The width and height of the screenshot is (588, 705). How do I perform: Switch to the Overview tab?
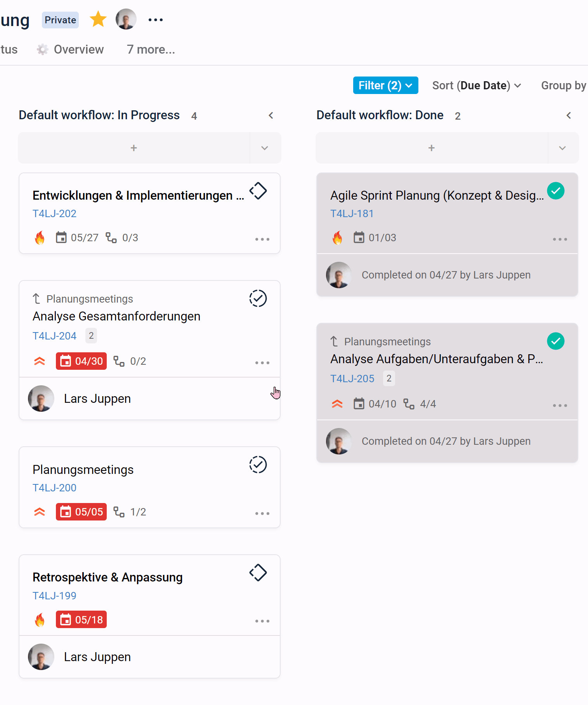click(70, 50)
